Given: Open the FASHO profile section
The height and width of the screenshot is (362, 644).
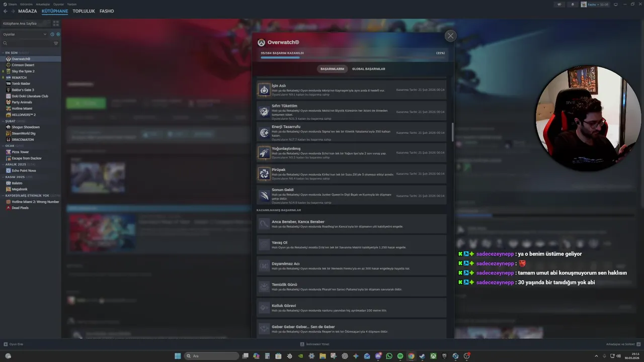Looking at the screenshot, I should (x=107, y=11).
